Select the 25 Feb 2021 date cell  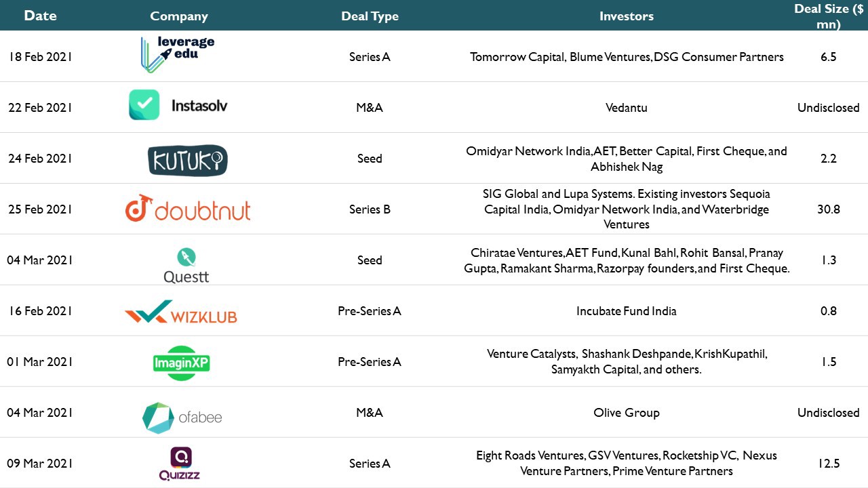point(40,209)
